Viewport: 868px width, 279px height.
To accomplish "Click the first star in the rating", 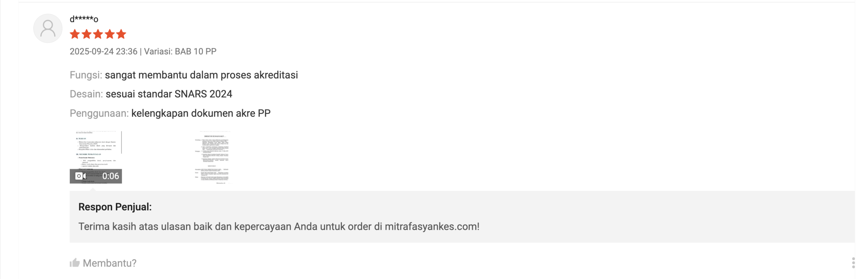I will pos(75,34).
